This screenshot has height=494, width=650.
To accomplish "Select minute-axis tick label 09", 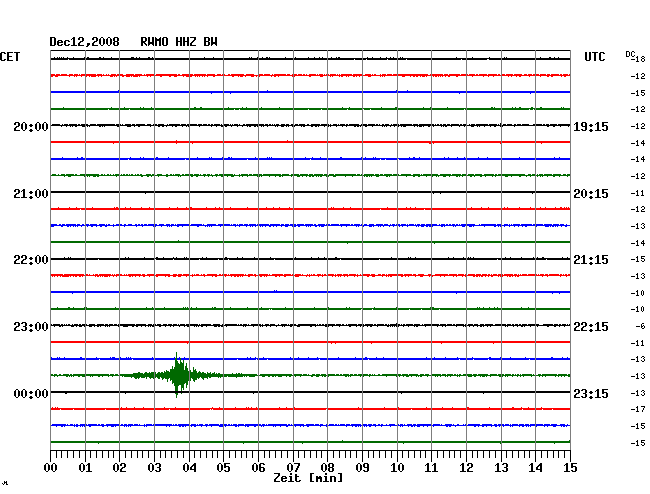I will tap(362, 468).
